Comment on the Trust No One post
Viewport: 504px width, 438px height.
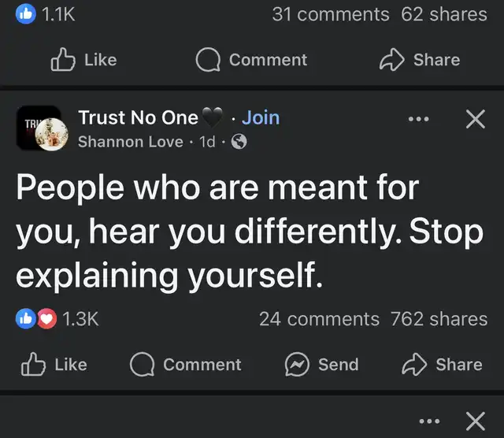[x=186, y=364]
